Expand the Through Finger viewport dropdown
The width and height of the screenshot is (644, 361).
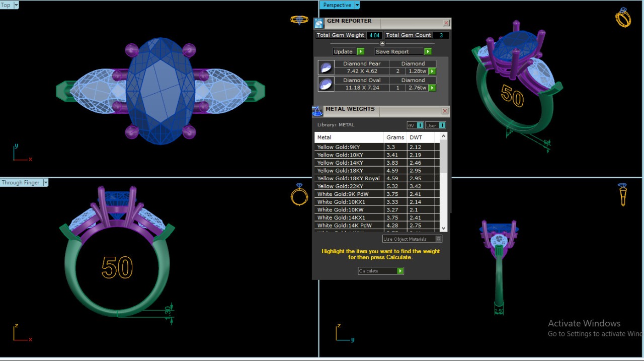tap(45, 183)
